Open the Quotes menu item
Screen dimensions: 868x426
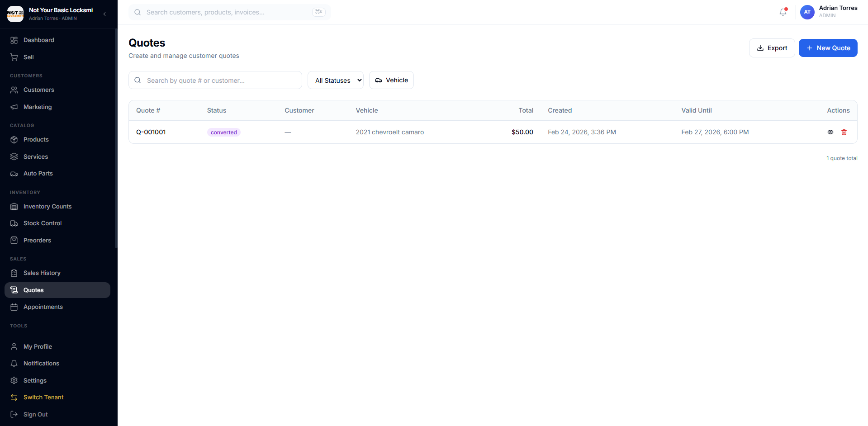click(57, 290)
